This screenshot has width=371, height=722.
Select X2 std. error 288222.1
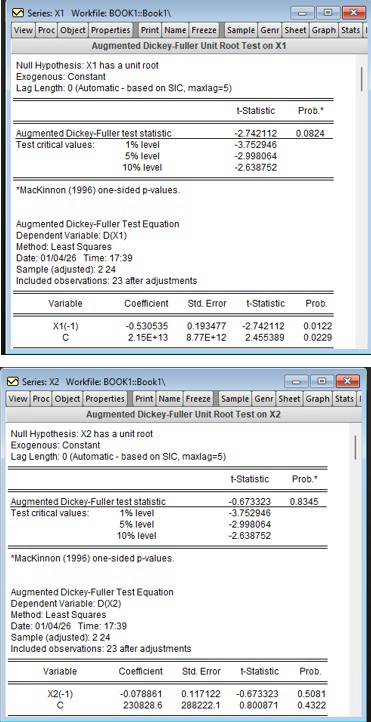[x=201, y=705]
